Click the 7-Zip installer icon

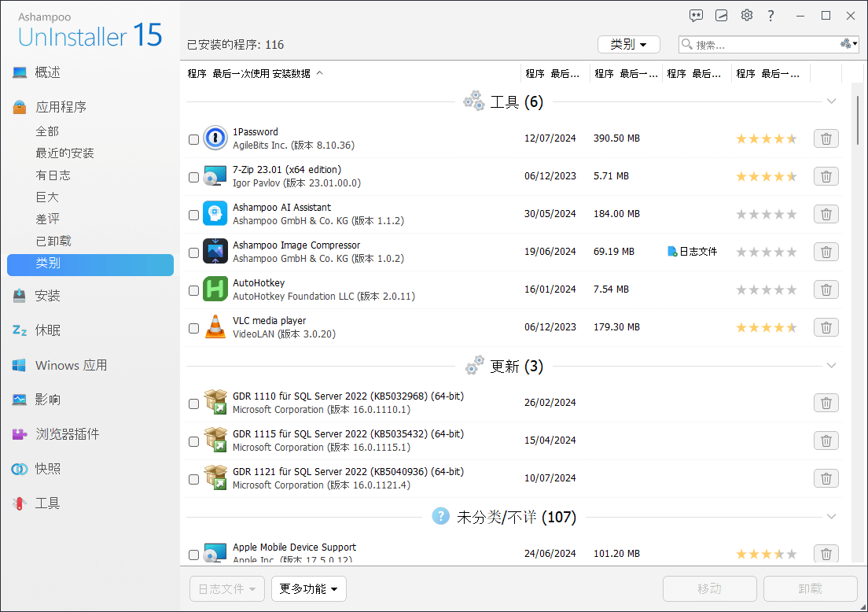215,175
